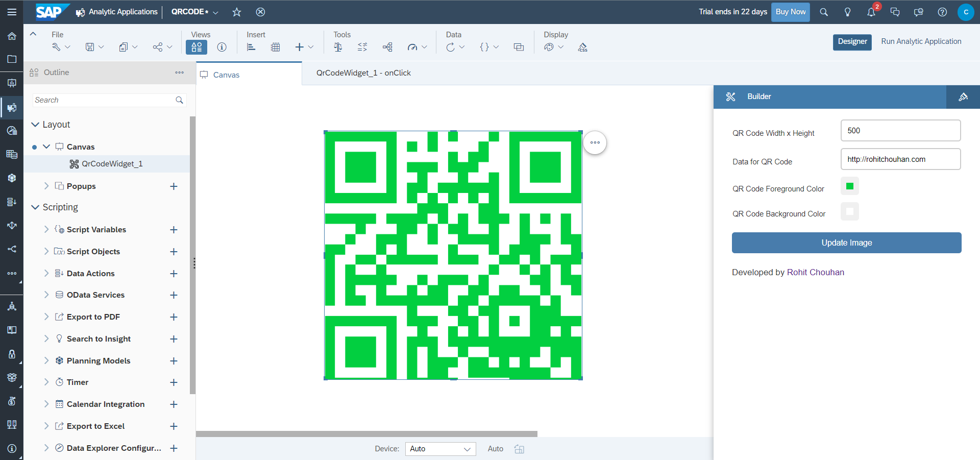The width and height of the screenshot is (980, 460).
Task: Open more options ellipsis in left sidebar
Action: (12, 274)
